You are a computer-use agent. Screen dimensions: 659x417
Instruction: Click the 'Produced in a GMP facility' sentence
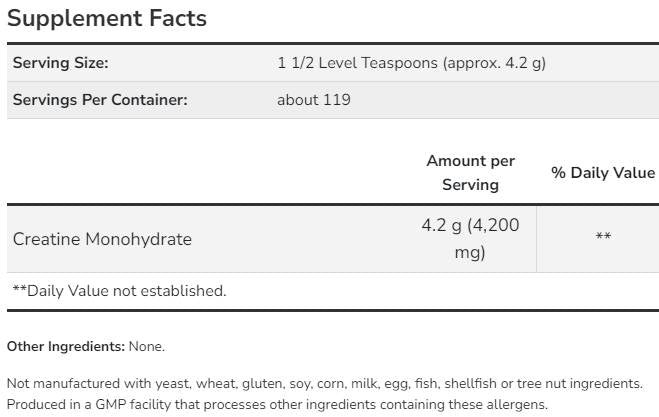point(278,405)
